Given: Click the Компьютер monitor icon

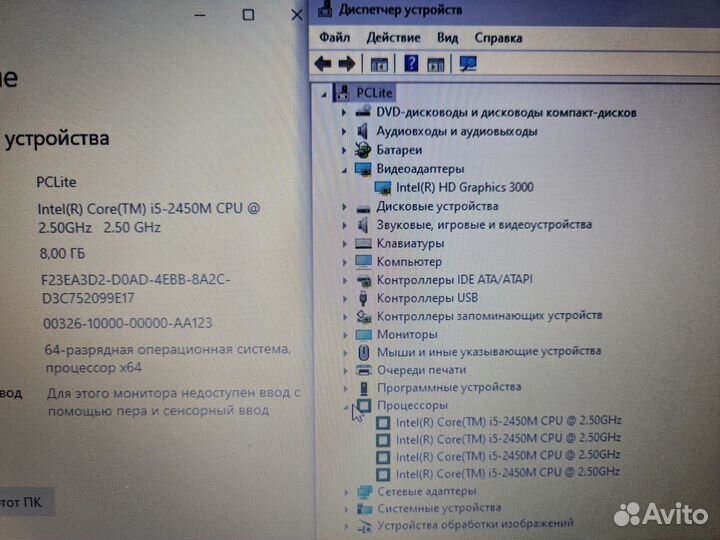Looking at the screenshot, I should click(363, 262).
